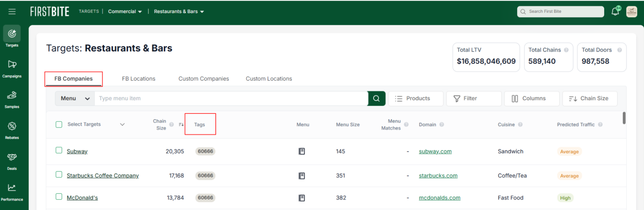
Task: Click the FirstBite logo
Action: 50,12
